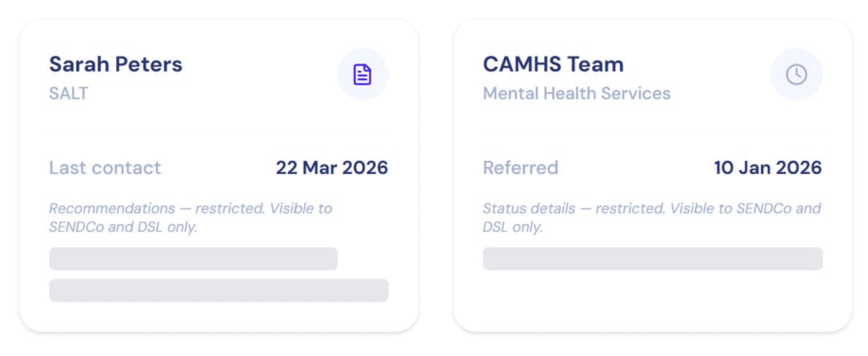
Task: Open the CAMHS Team heading
Action: click(553, 64)
